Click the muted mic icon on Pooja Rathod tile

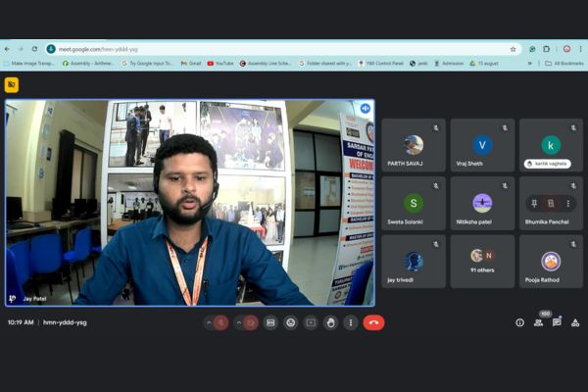[x=573, y=245]
